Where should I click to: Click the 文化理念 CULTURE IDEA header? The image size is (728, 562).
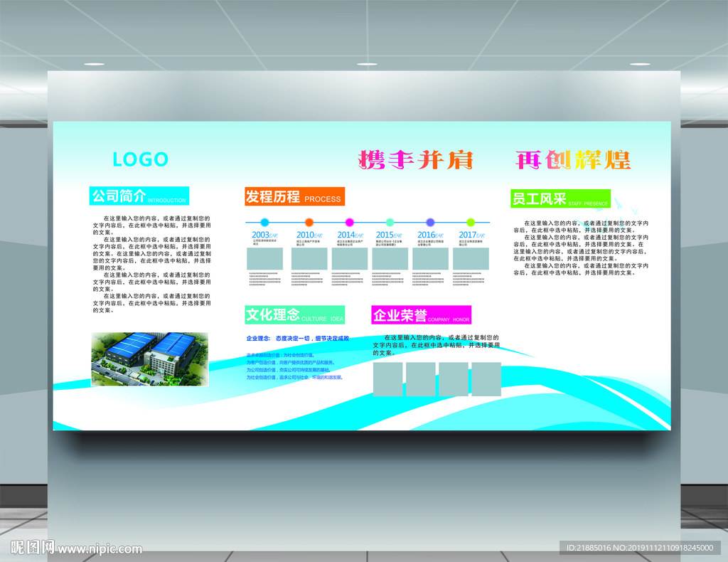click(x=295, y=315)
